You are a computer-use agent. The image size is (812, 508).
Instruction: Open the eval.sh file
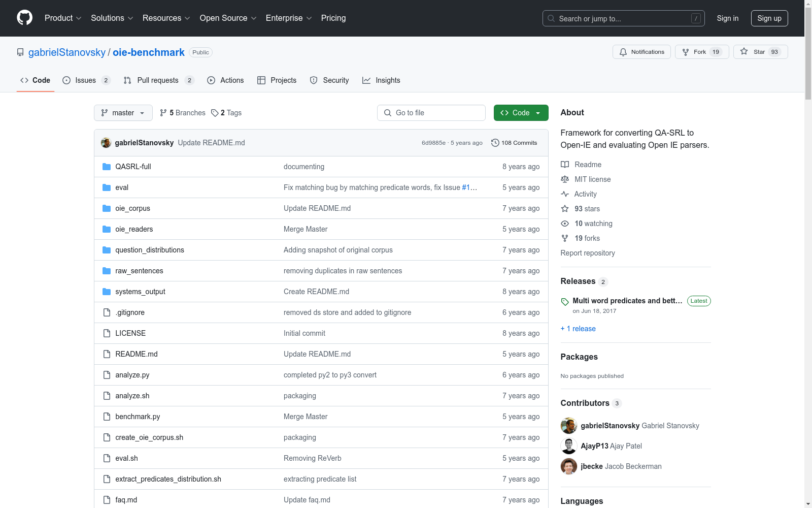tap(126, 458)
